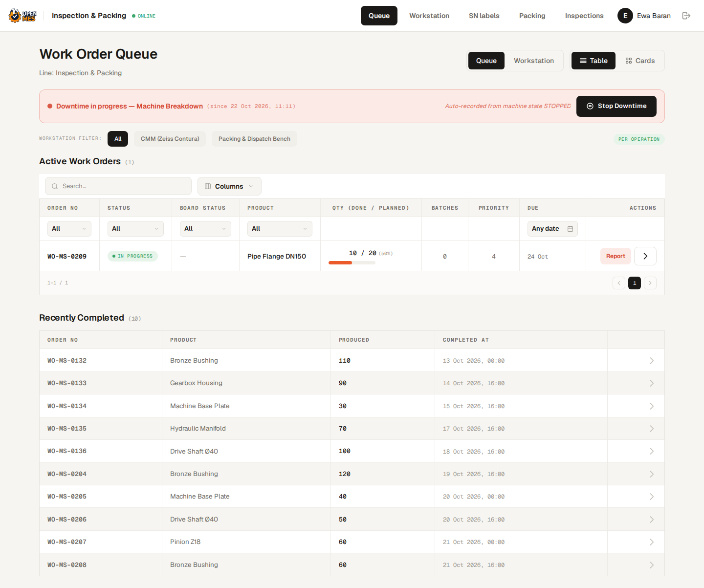Open the chevron for row WO-MS-0208

coord(652,565)
